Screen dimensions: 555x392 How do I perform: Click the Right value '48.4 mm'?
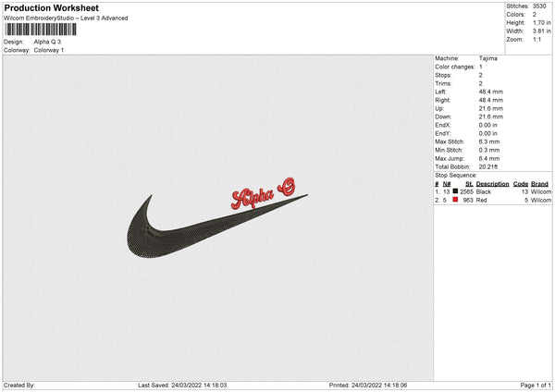pyautogui.click(x=491, y=100)
